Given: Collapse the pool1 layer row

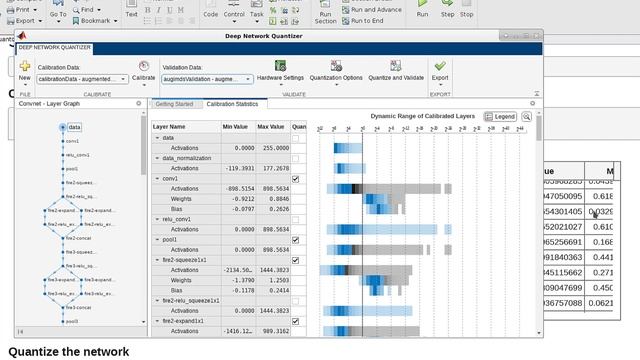Looking at the screenshot, I should 158,240.
